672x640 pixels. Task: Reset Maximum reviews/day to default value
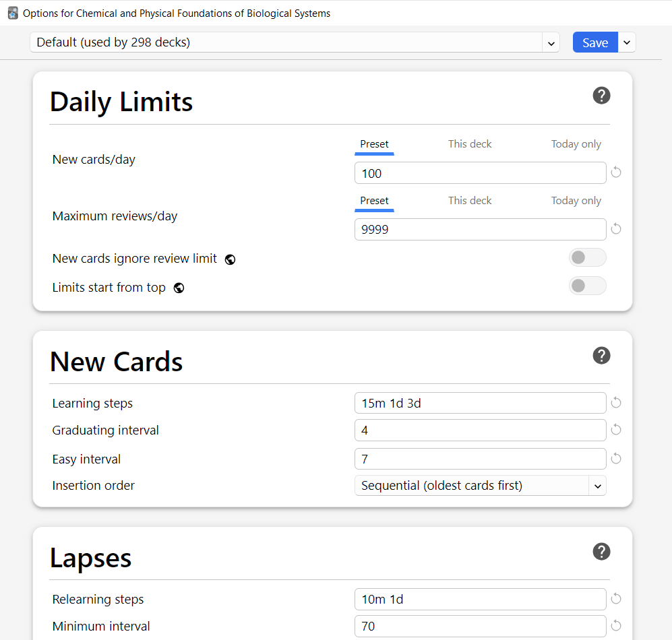615,229
